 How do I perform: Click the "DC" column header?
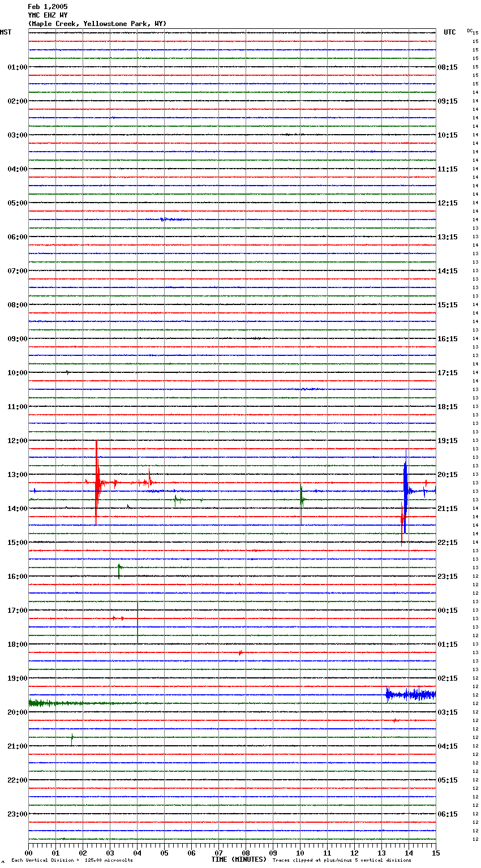pos(470,31)
